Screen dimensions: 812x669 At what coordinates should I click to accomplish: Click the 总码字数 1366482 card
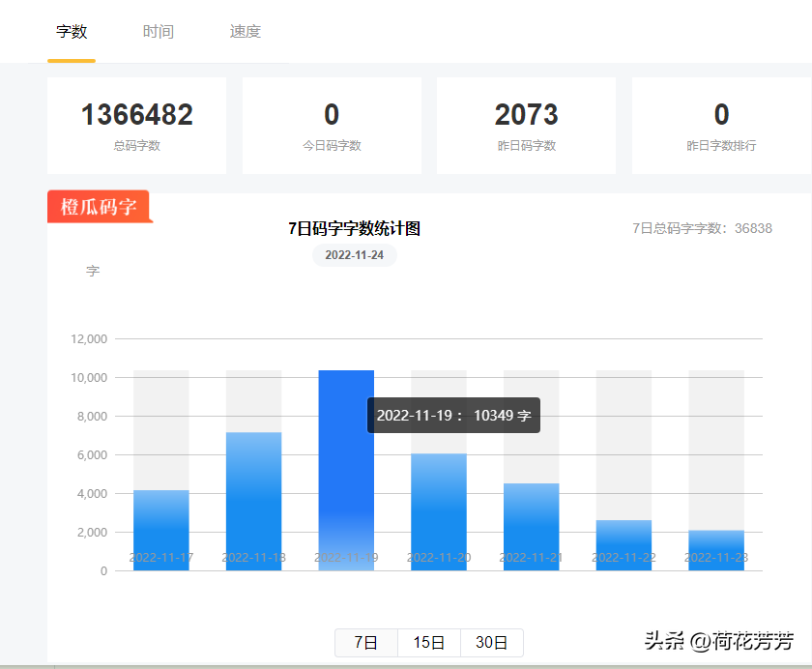(136, 126)
